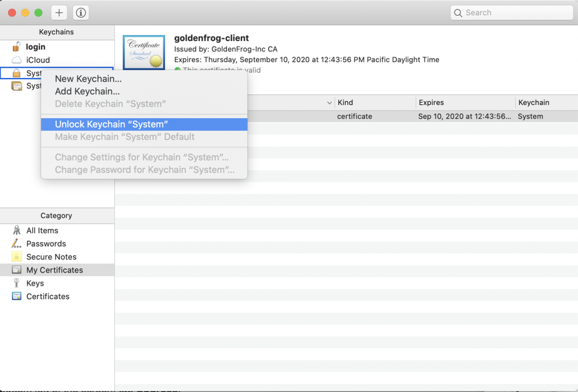Click the certificate Expires detail line
Image resolution: width=578 pixels, height=392 pixels.
(x=306, y=60)
